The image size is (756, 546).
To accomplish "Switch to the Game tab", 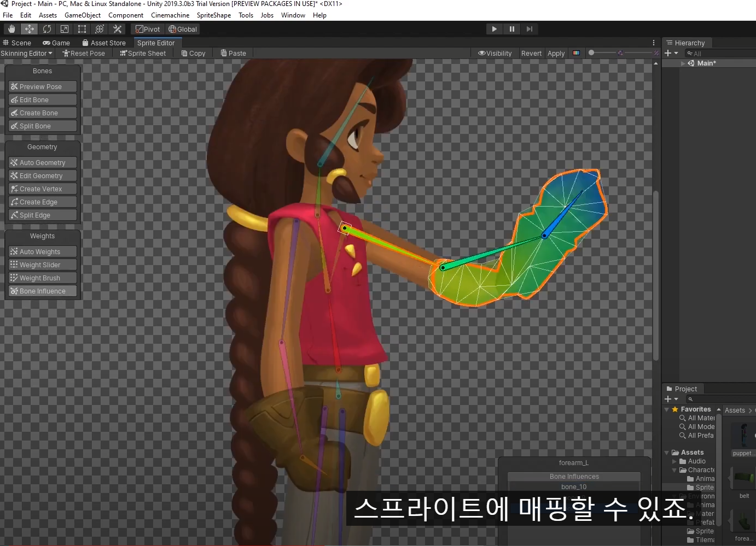I will click(x=56, y=43).
